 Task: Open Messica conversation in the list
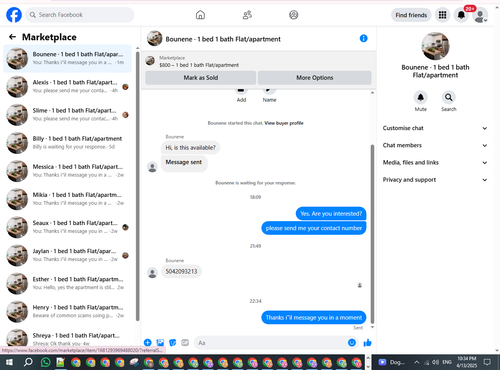point(67,171)
